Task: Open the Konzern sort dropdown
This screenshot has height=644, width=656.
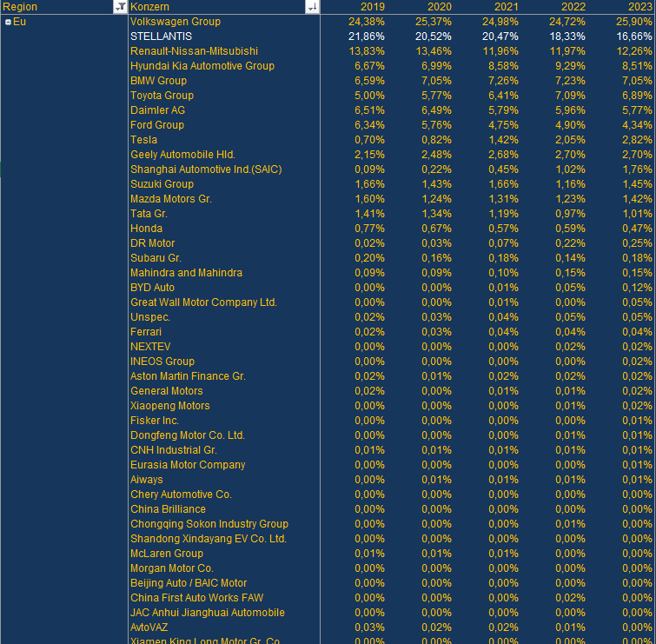Action: pos(312,7)
